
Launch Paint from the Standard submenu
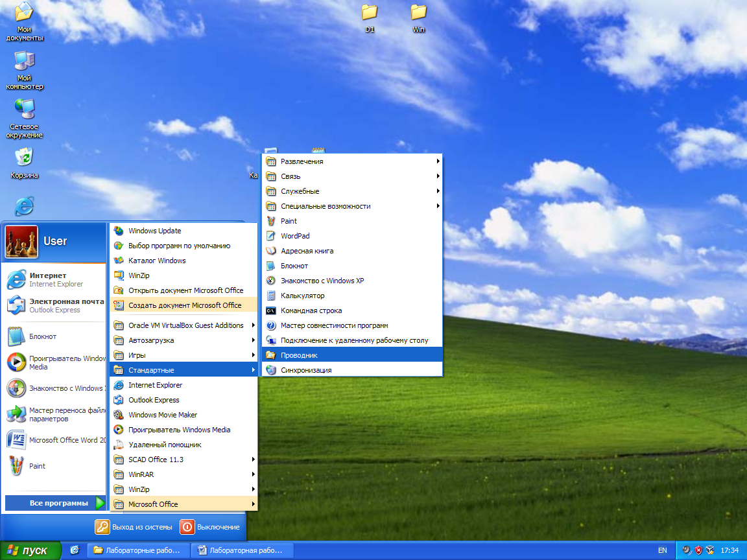click(x=289, y=221)
